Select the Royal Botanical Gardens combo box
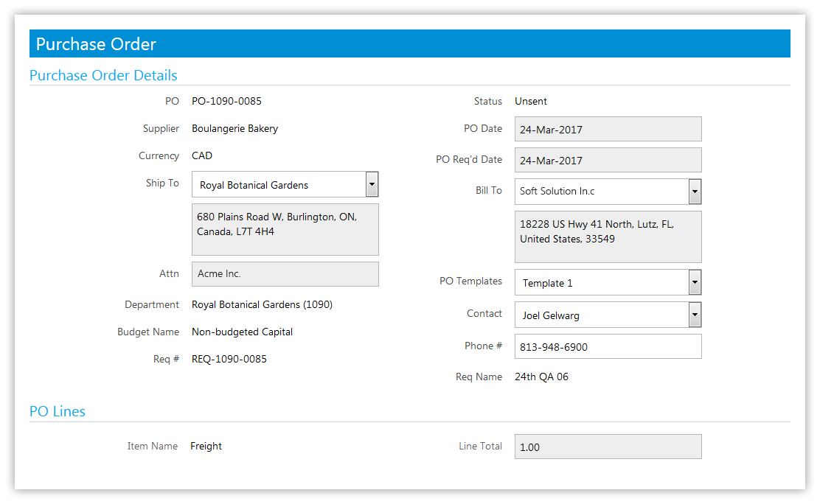Viewport: 820px width, 504px height. (x=285, y=184)
